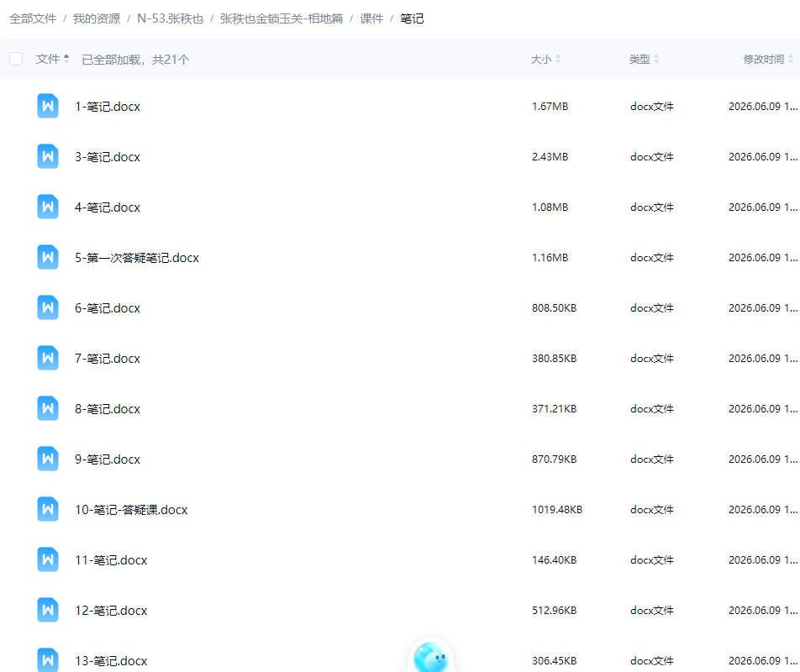Click the 1.08MB size cell
800x672 pixels.
[550, 207]
